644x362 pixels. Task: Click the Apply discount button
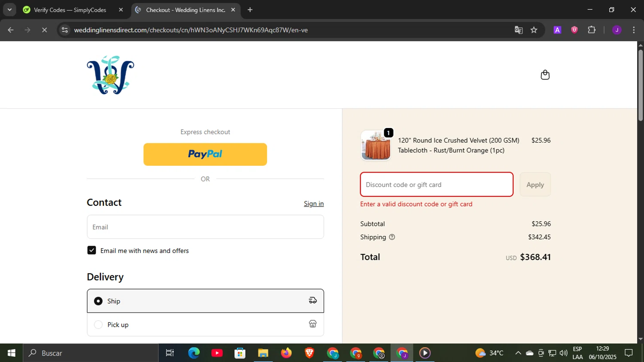pyautogui.click(x=535, y=185)
